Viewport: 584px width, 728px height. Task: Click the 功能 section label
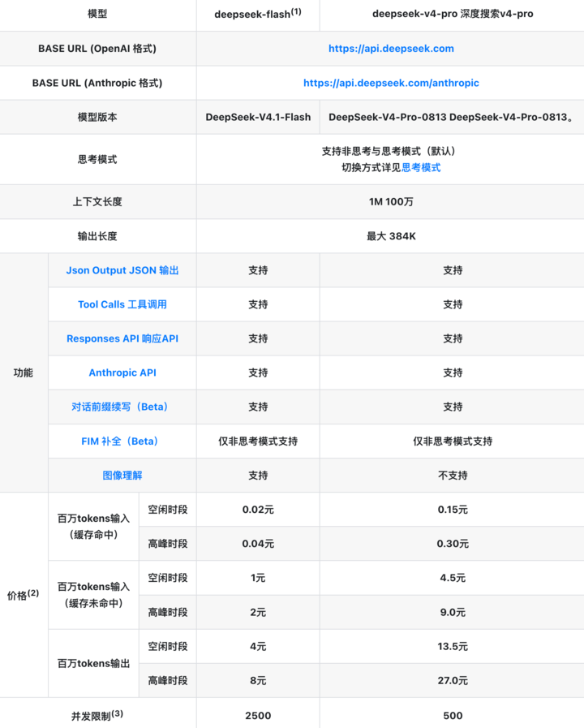pos(24,373)
